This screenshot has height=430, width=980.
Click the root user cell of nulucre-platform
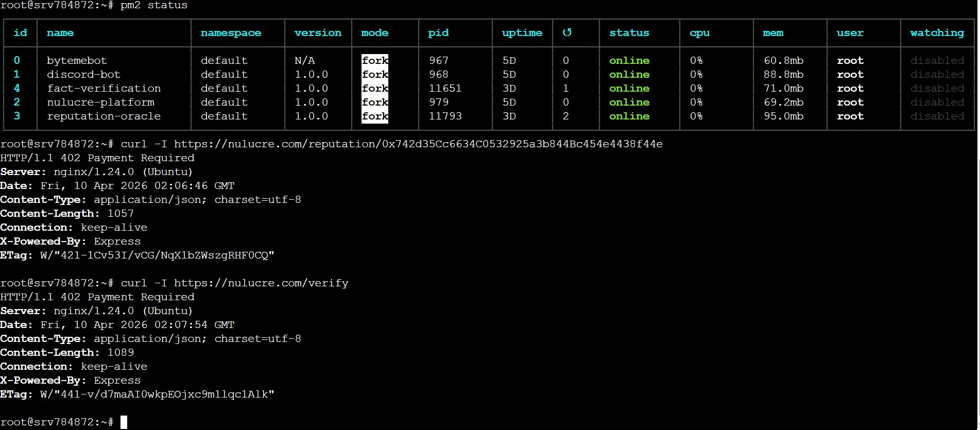click(850, 102)
